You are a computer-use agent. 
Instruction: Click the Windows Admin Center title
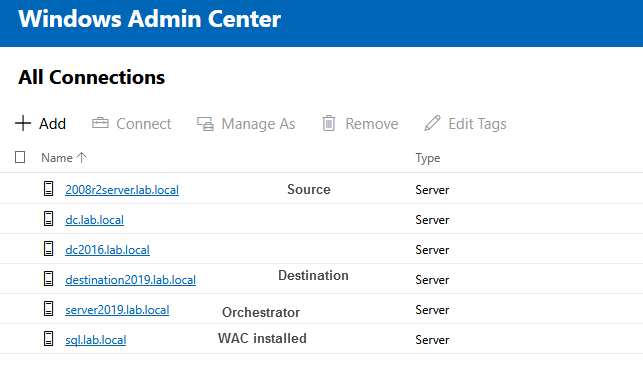150,19
